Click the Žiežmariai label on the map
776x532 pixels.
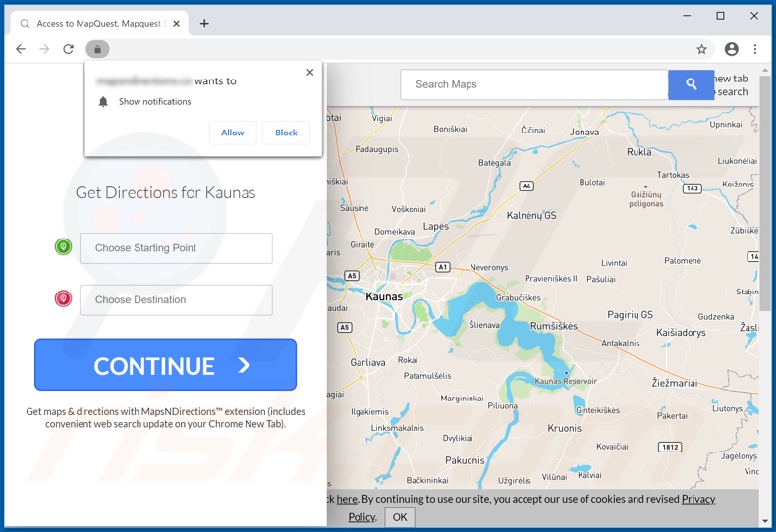pyautogui.click(x=675, y=383)
